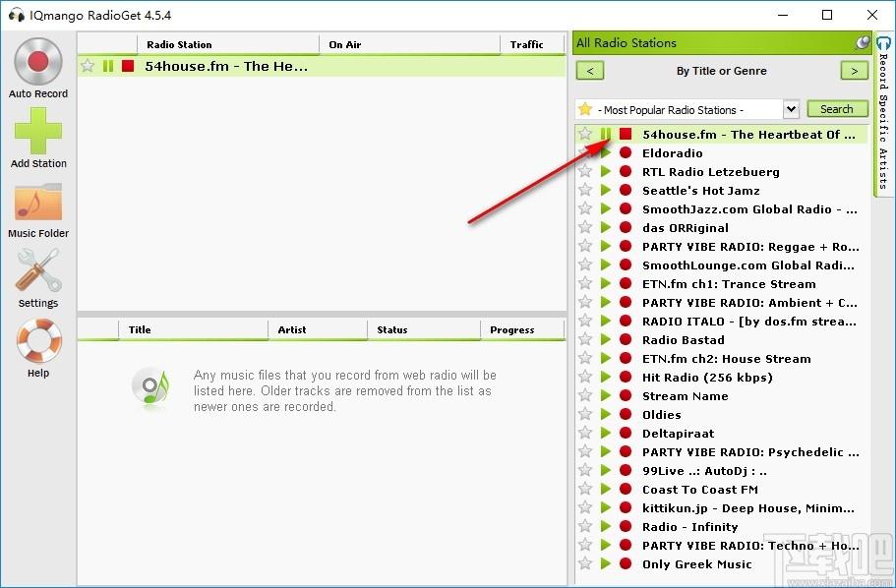Play Hit Radio (256 kbps)
This screenshot has width=896, height=588.
tap(606, 378)
